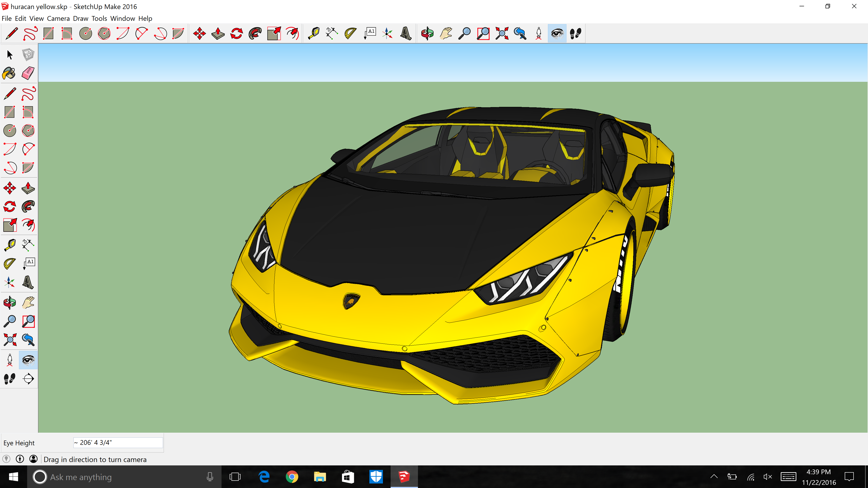Select Position Camera in the top toolbar
Image resolution: width=868 pixels, height=488 pixels.
pyautogui.click(x=538, y=33)
